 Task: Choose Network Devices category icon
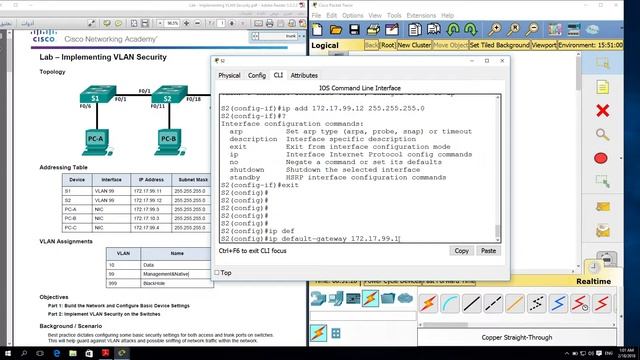[x=318, y=299]
